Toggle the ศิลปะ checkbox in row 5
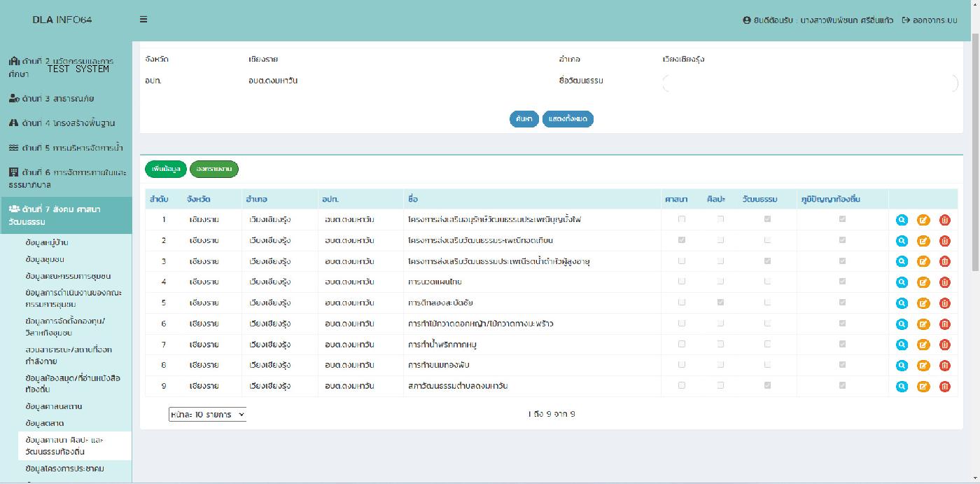The image size is (980, 484). 720,303
